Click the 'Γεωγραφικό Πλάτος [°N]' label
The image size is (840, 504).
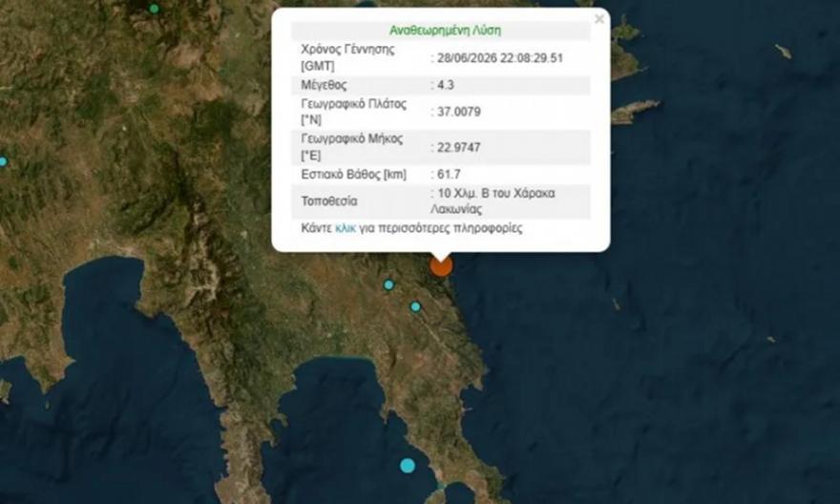coord(353,112)
